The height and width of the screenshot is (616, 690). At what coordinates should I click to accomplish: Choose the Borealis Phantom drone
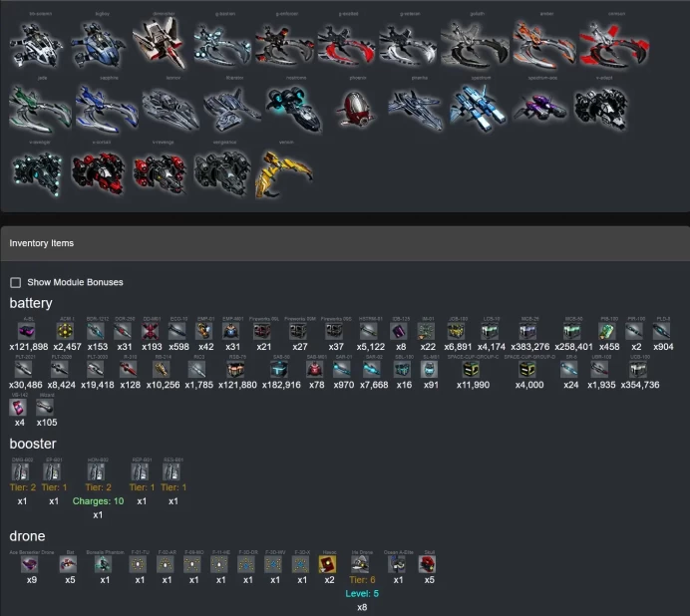tap(103, 564)
